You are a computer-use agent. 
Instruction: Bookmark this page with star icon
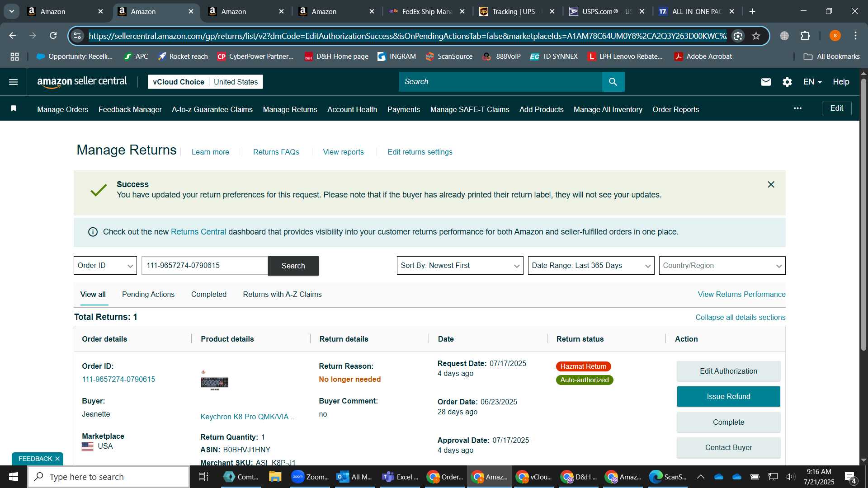click(x=756, y=36)
